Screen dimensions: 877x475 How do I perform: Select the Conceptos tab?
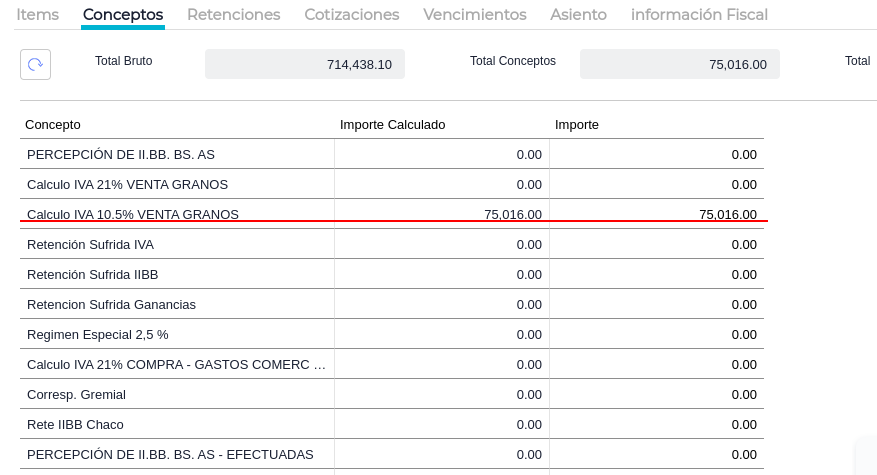[x=123, y=15]
